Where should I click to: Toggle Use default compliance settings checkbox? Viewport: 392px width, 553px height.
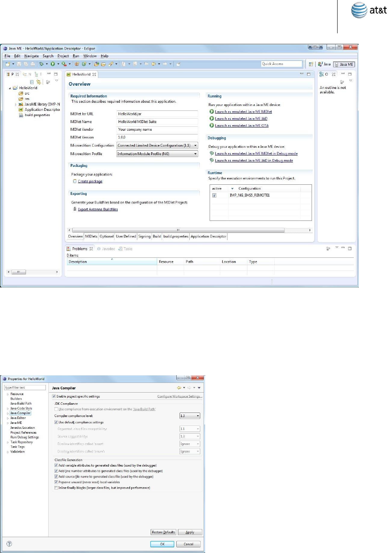click(56, 422)
